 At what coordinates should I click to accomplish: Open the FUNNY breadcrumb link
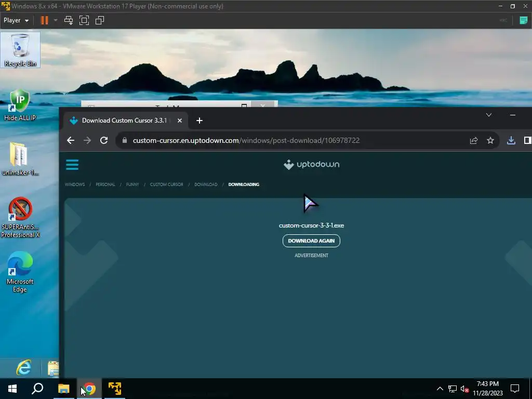pyautogui.click(x=132, y=184)
